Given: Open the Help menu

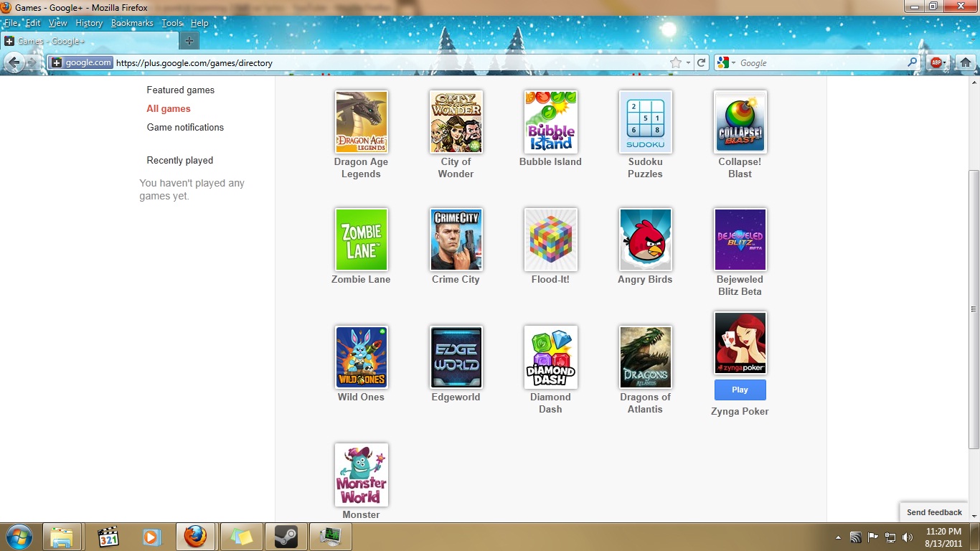Looking at the screenshot, I should pos(199,23).
